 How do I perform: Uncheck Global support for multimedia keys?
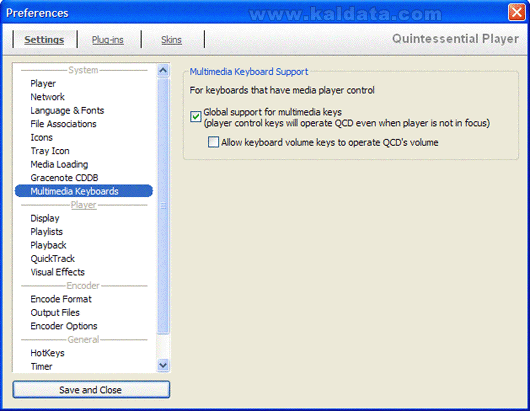[x=196, y=117]
